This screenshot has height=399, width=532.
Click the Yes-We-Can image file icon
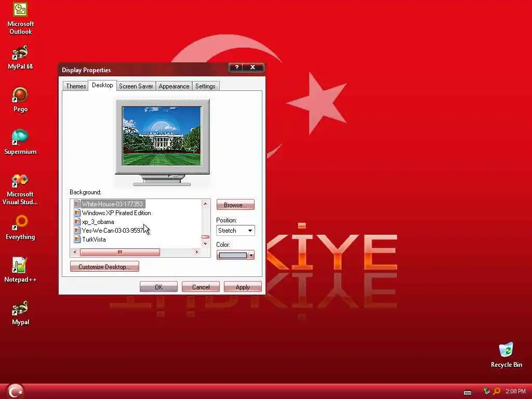pyautogui.click(x=77, y=230)
